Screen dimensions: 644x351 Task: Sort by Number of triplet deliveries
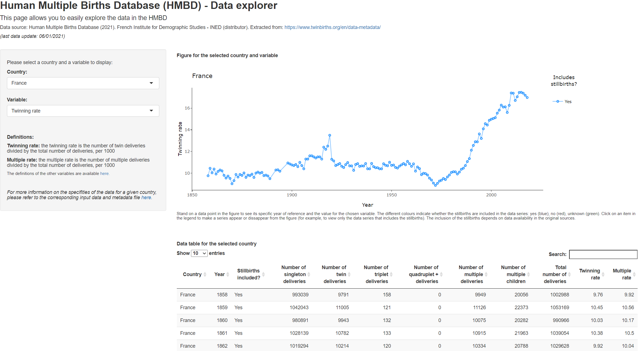(391, 274)
